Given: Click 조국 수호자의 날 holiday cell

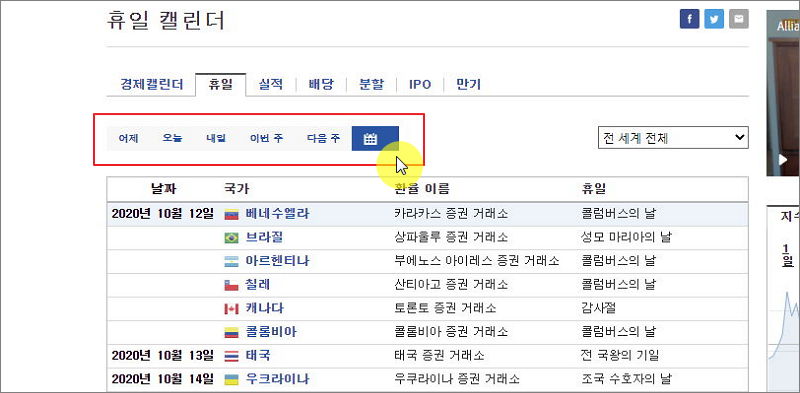Looking at the screenshot, I should (x=627, y=379).
